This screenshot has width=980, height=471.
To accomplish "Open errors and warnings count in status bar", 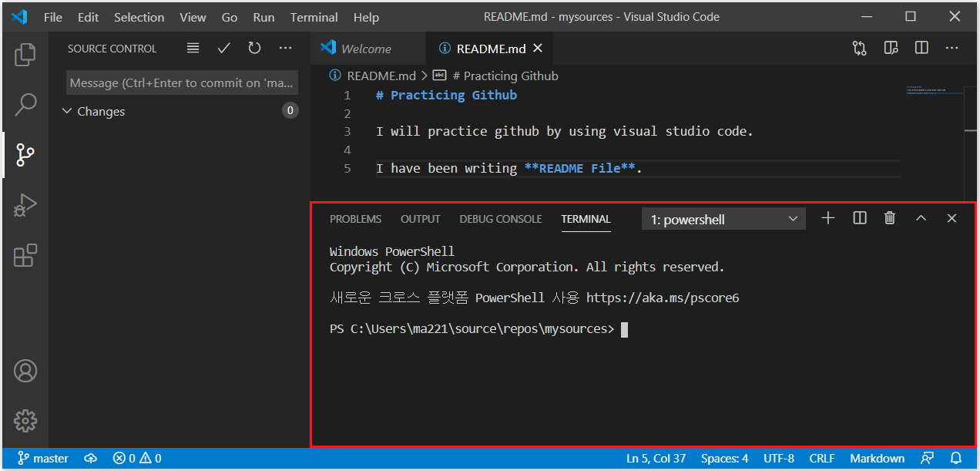I will point(137,459).
